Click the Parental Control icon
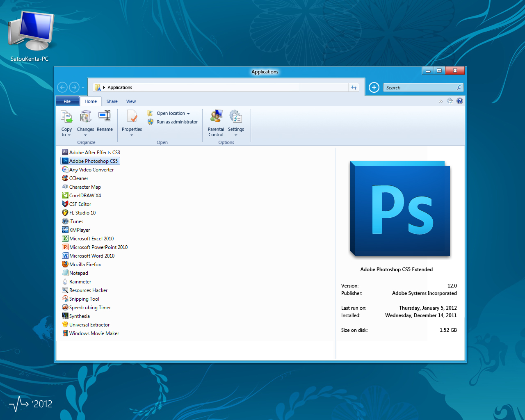 pos(216,116)
